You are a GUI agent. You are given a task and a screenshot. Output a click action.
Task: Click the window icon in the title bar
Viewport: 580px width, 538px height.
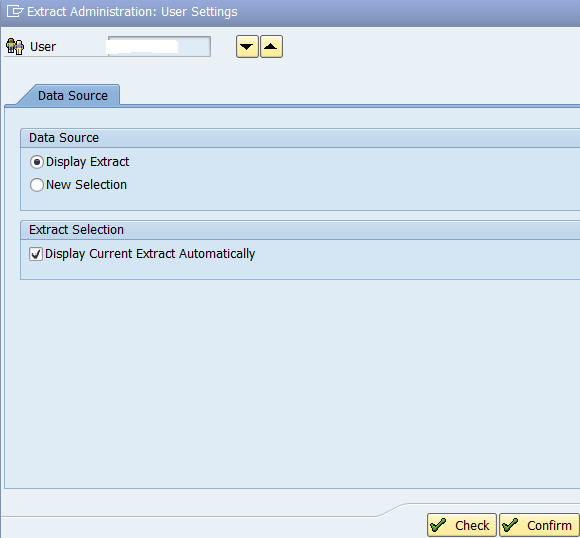click(x=15, y=11)
